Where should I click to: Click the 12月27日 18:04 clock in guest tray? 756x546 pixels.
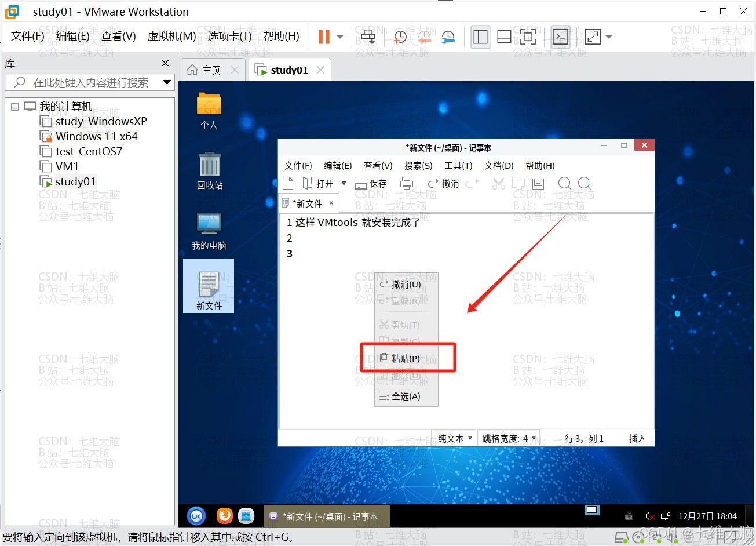(707, 516)
